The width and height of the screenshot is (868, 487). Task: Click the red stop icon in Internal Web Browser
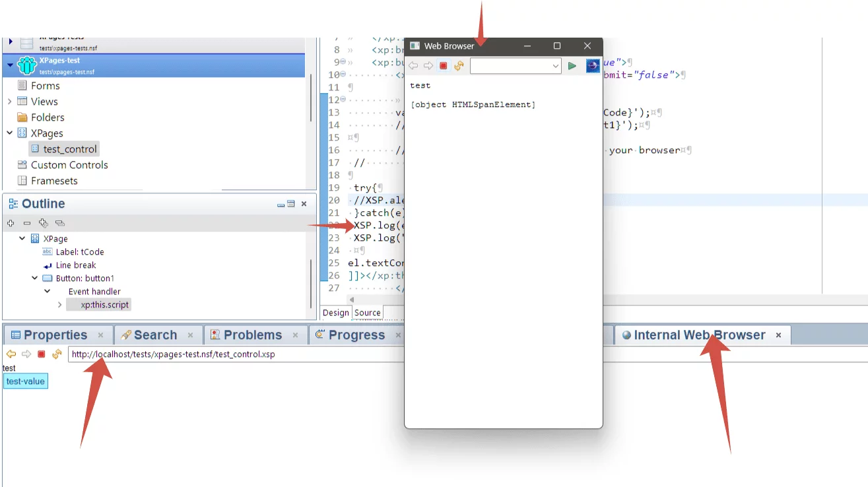point(41,354)
